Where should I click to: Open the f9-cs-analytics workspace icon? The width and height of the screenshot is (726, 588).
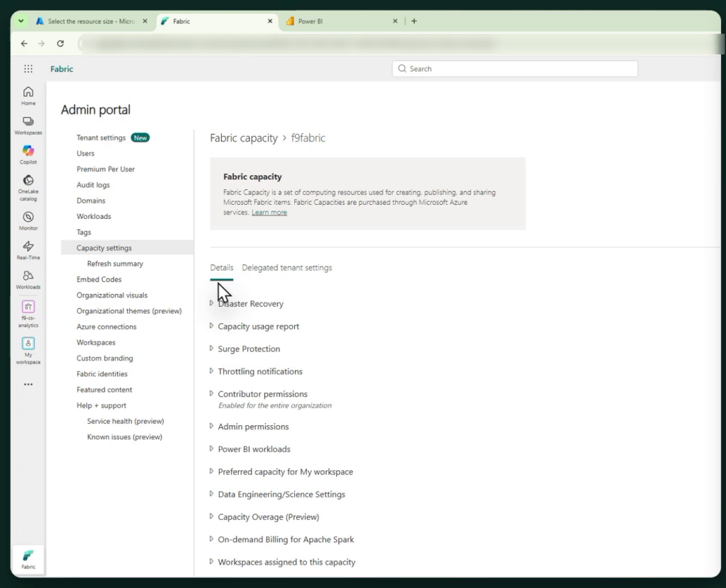28,314
